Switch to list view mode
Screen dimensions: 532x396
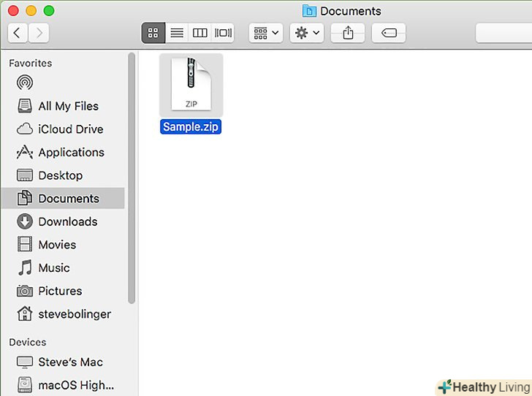(x=176, y=33)
